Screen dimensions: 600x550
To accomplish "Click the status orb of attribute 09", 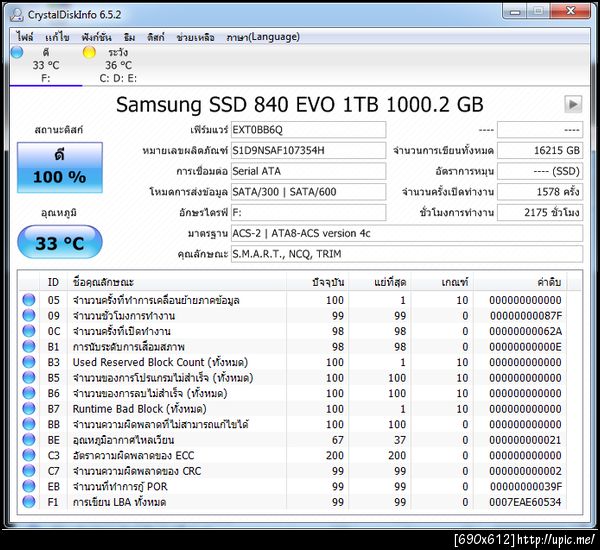I will (29, 315).
